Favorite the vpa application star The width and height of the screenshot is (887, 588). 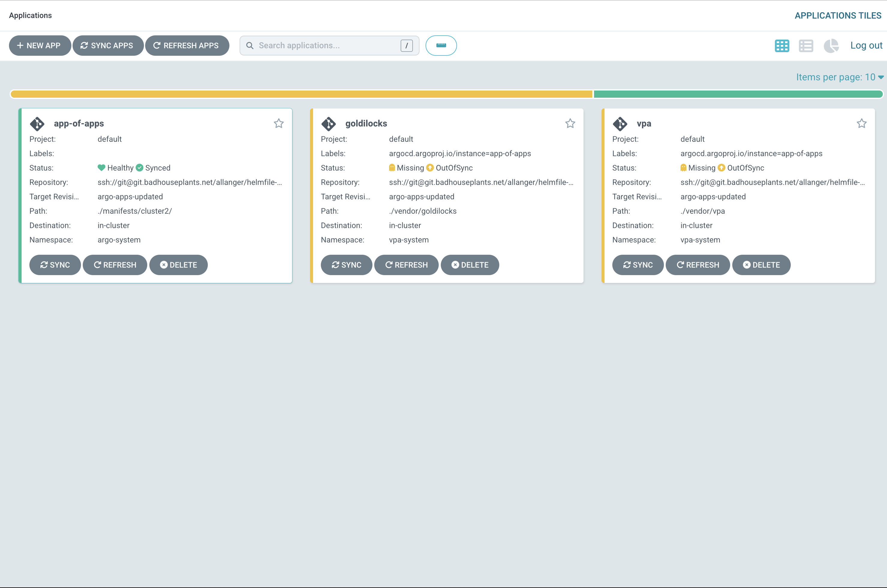862,123
